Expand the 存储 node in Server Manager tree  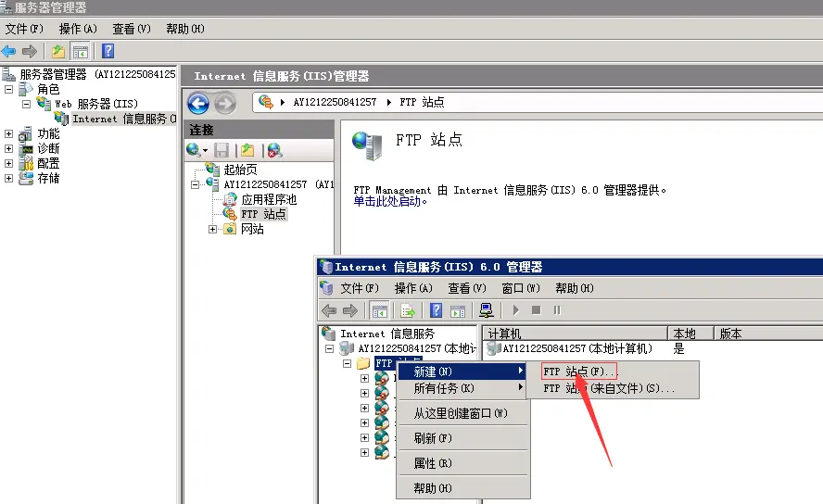pos(9,178)
